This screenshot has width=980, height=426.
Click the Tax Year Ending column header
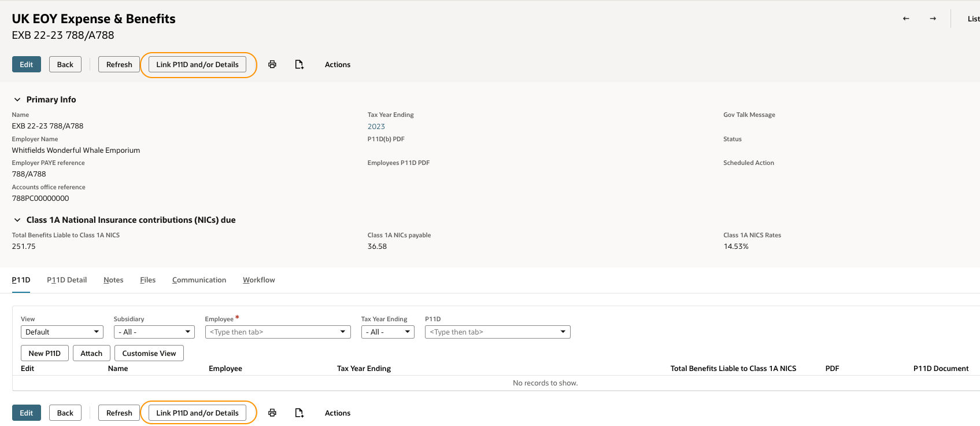tap(364, 368)
